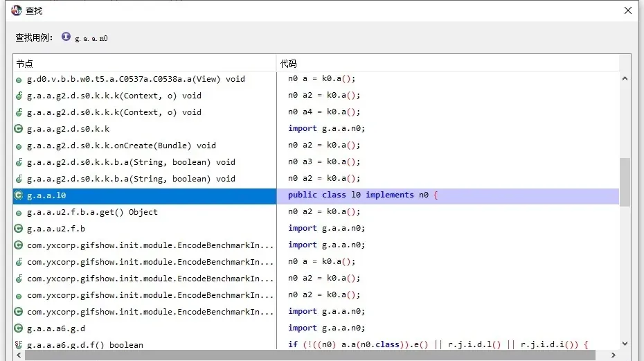Click 'n0 a2 = k0.a();' in the onCreate(Bundle) row
This screenshot has height=361, width=644.
pyautogui.click(x=324, y=145)
